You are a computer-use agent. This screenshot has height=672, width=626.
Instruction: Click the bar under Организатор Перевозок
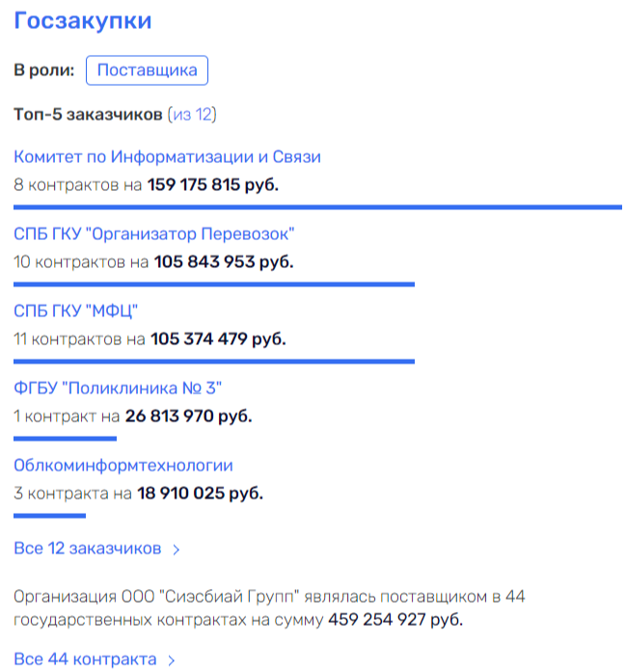pyautogui.click(x=214, y=283)
